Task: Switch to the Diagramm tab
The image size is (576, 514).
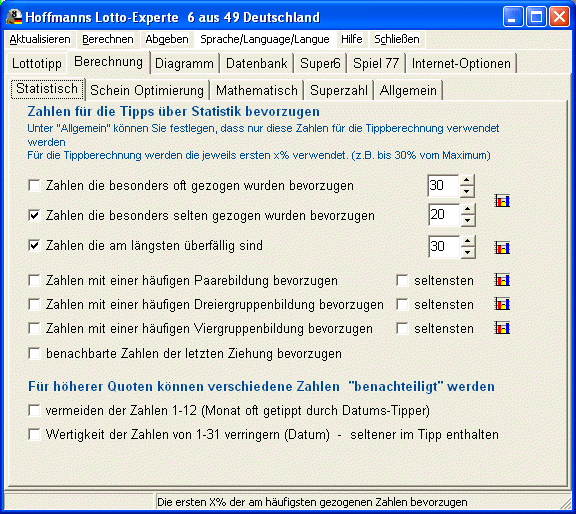Action: pyautogui.click(x=184, y=63)
